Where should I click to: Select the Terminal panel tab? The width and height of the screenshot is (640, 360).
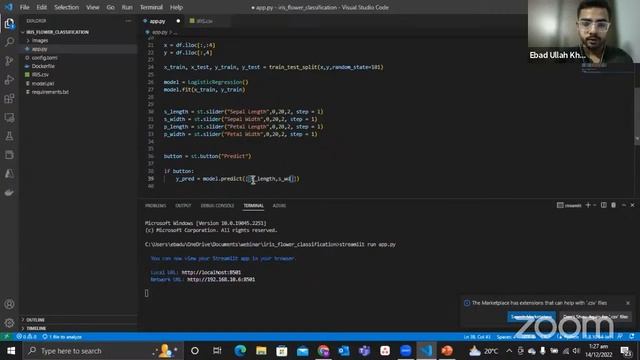tap(253, 205)
